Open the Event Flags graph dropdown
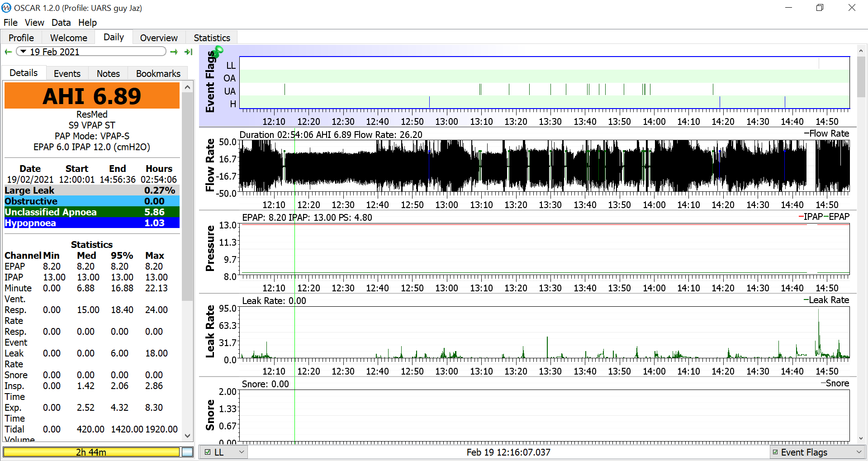This screenshot has height=461, width=868. pyautogui.click(x=818, y=452)
